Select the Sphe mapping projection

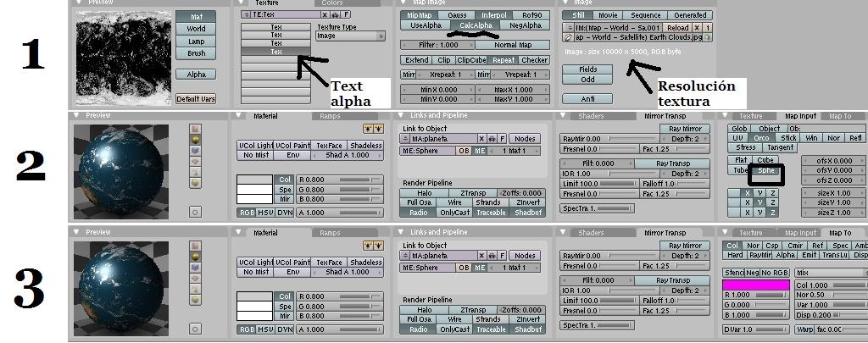tap(766, 170)
